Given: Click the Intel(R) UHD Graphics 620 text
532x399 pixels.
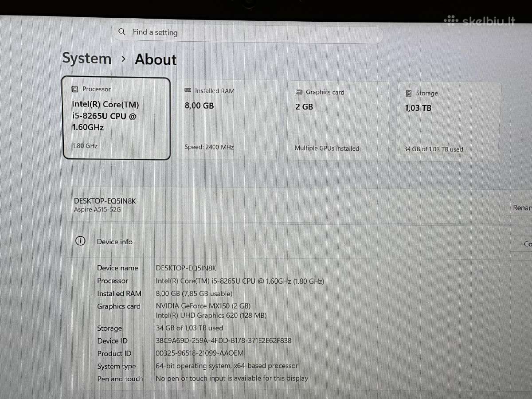Looking at the screenshot, I should tap(211, 315).
